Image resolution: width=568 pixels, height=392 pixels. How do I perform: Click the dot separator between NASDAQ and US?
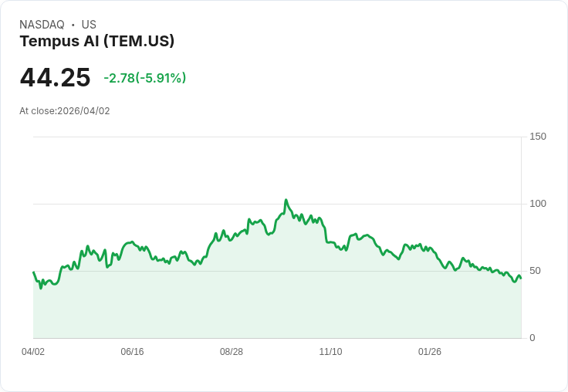coord(73,25)
